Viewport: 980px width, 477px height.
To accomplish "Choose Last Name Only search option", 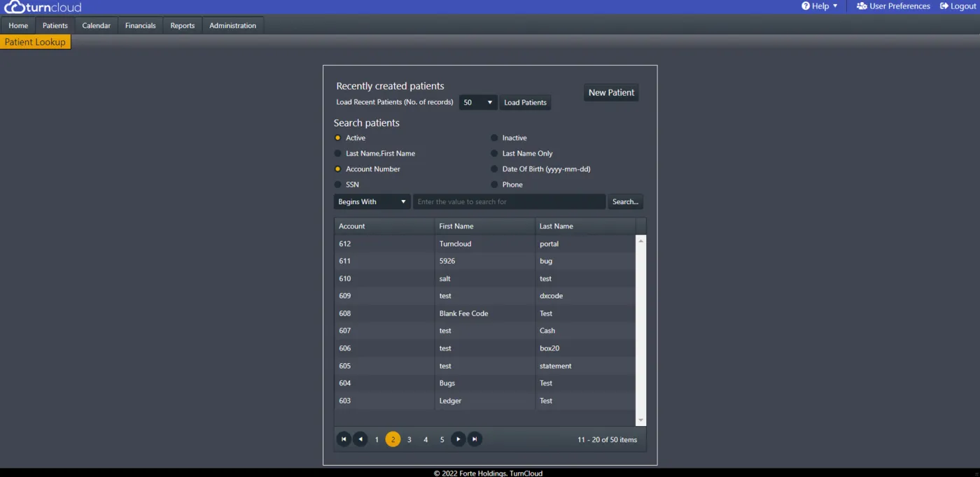I will click(x=494, y=153).
